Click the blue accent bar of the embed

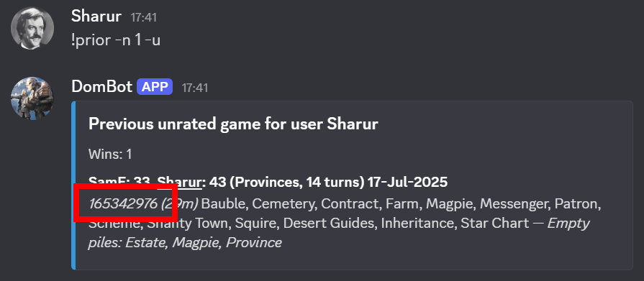[x=73, y=185]
